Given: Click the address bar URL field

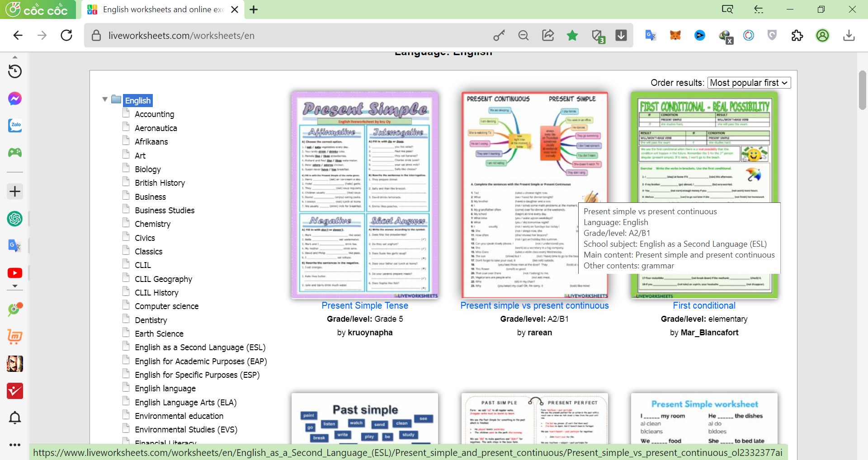Looking at the screenshot, I should pos(289,35).
